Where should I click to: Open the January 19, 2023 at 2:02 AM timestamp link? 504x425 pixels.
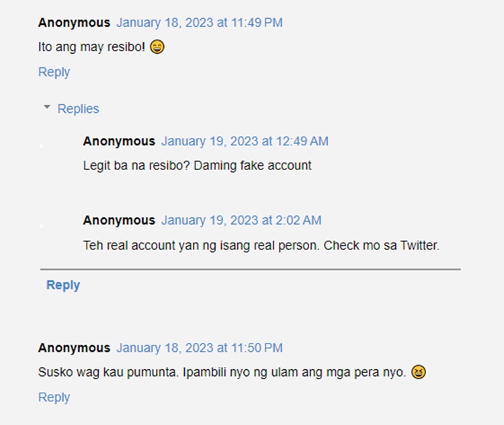[x=241, y=221]
